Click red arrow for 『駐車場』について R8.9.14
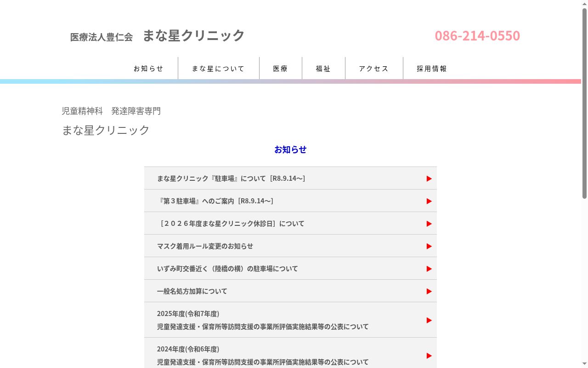This screenshot has height=368, width=588. click(429, 178)
